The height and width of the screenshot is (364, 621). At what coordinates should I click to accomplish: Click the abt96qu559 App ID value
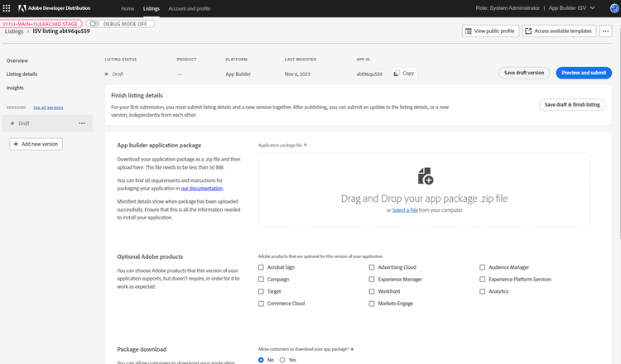click(x=369, y=74)
